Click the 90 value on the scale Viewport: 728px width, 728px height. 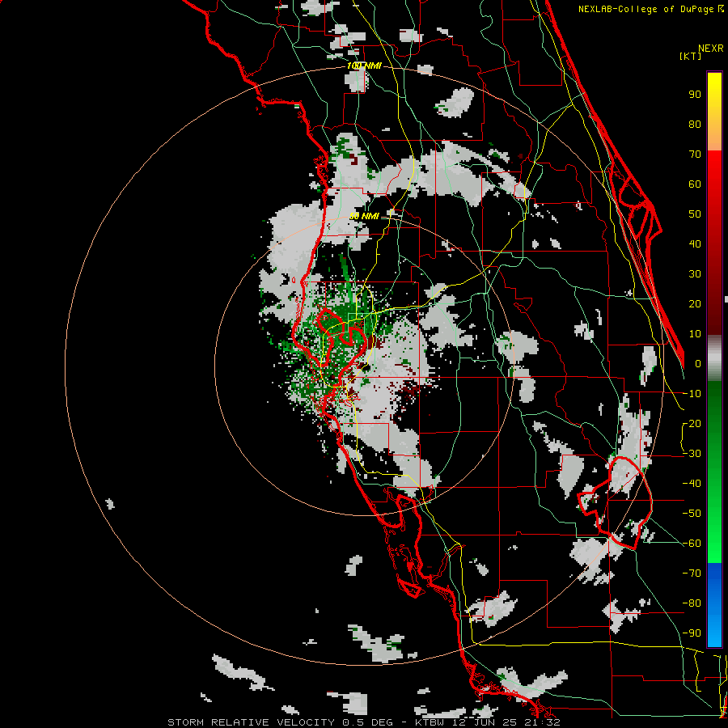click(x=695, y=95)
